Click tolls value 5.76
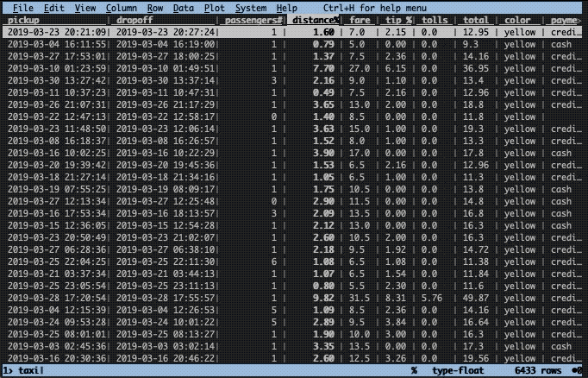588x378 pixels. [432, 298]
